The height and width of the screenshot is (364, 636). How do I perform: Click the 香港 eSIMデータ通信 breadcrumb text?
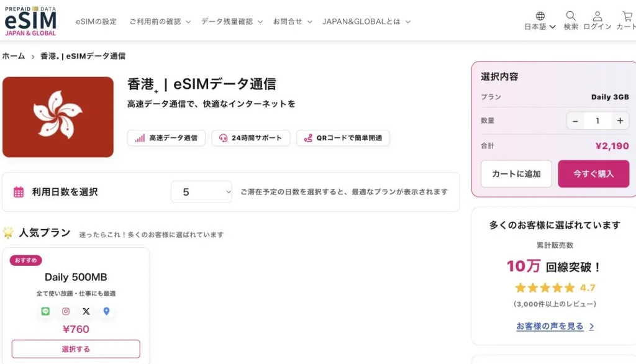click(x=83, y=56)
